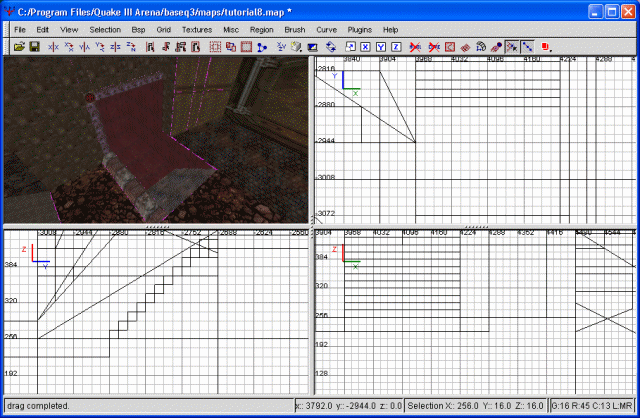Rotate selection around the Z axis

pyautogui.click(x=131, y=47)
